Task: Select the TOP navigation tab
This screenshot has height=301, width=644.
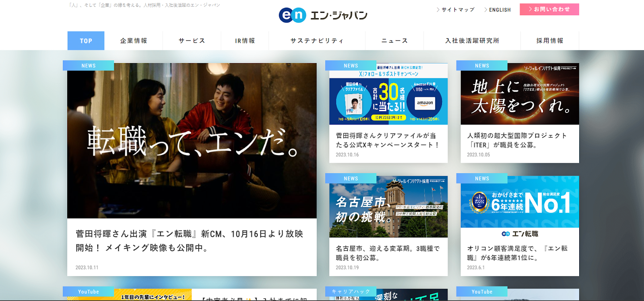Action: pos(86,41)
